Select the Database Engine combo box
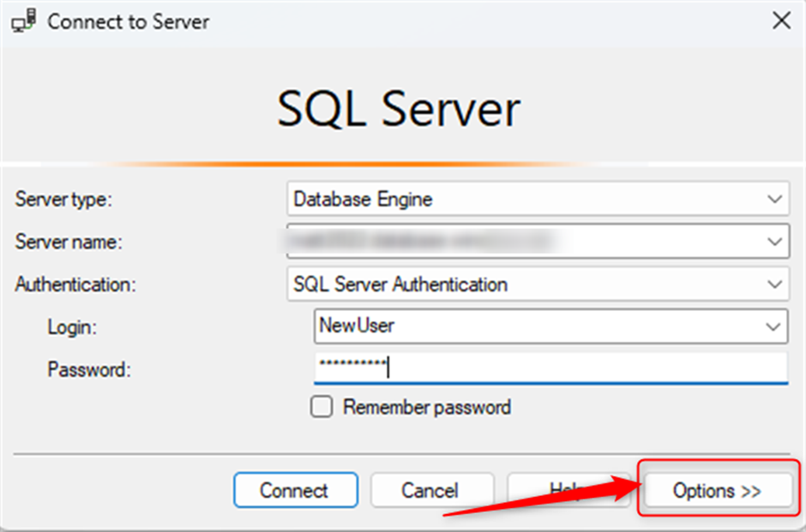 point(538,199)
